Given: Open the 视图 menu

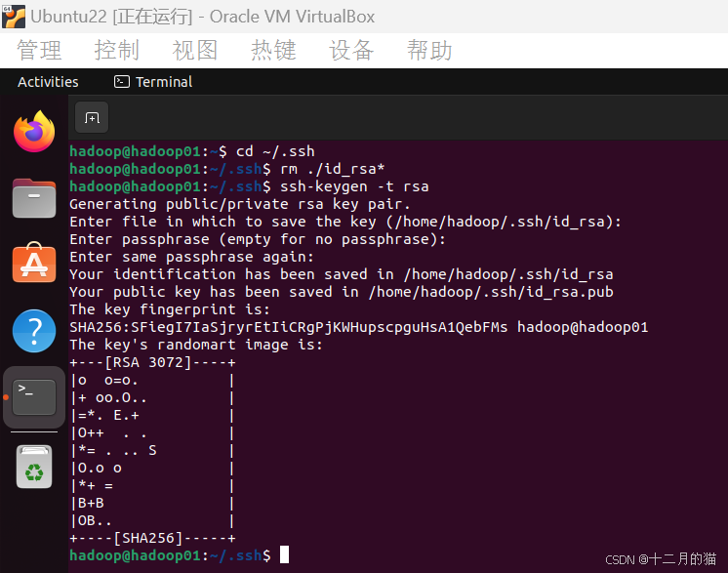Looking at the screenshot, I should tap(195, 50).
